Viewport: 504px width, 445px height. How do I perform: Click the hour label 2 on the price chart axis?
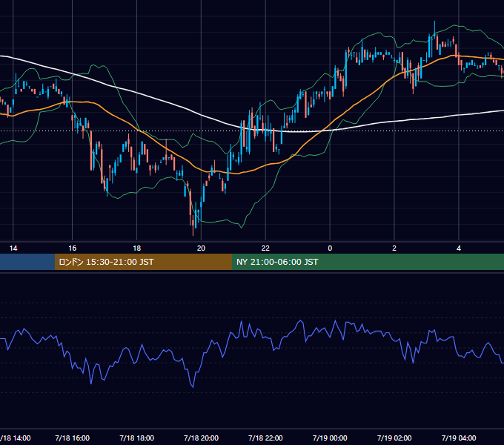tap(394, 248)
